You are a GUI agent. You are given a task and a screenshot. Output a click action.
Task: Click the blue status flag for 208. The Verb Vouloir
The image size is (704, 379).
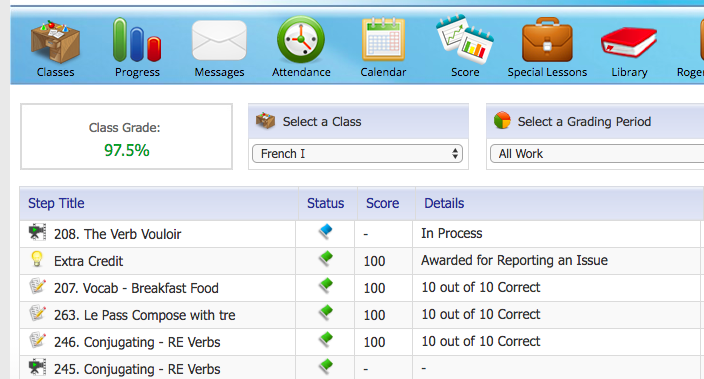pos(326,232)
